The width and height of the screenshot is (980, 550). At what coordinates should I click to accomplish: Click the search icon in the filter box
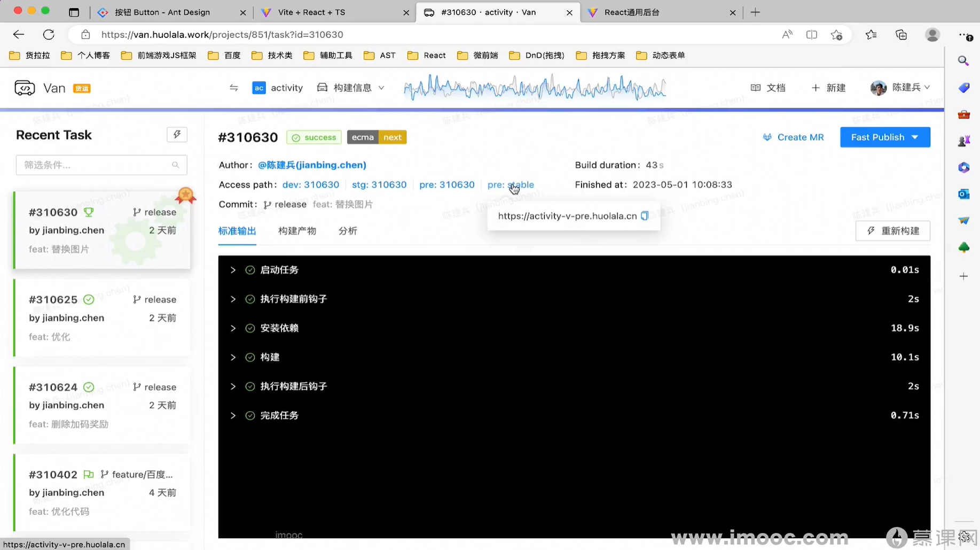pos(176,165)
